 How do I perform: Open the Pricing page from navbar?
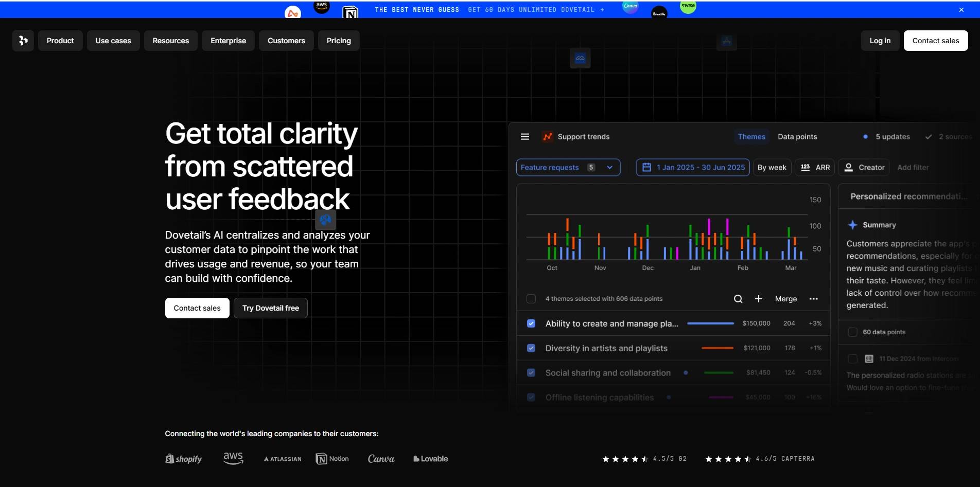pyautogui.click(x=339, y=41)
